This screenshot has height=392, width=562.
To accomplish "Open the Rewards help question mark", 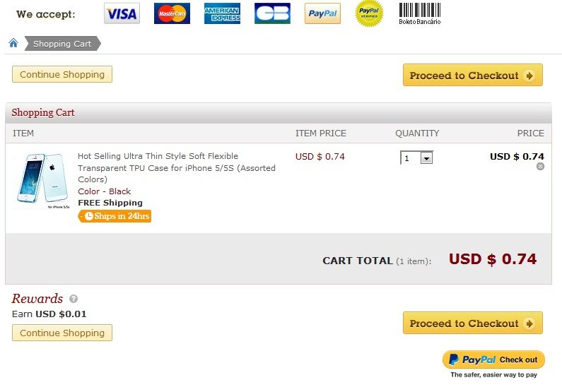I will [74, 299].
